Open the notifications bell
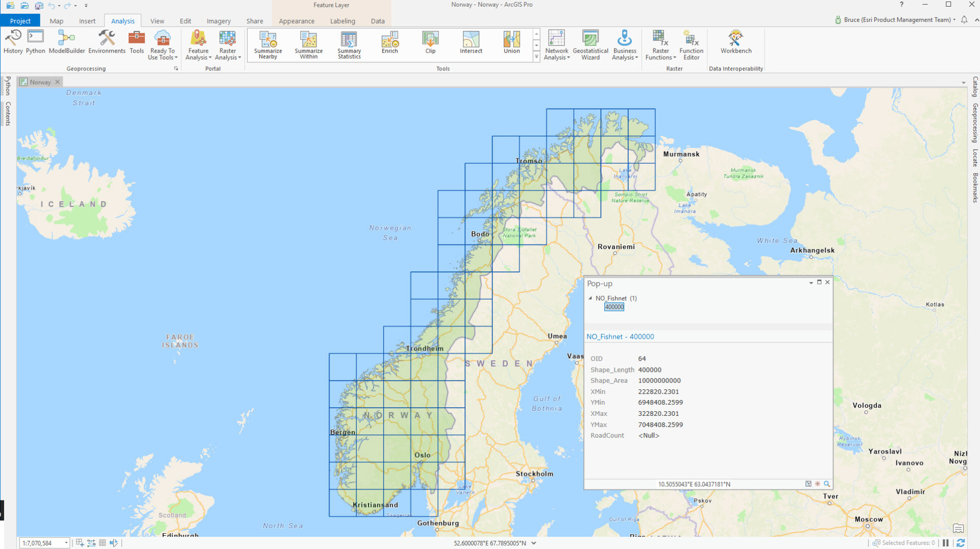980x549 pixels. click(964, 20)
